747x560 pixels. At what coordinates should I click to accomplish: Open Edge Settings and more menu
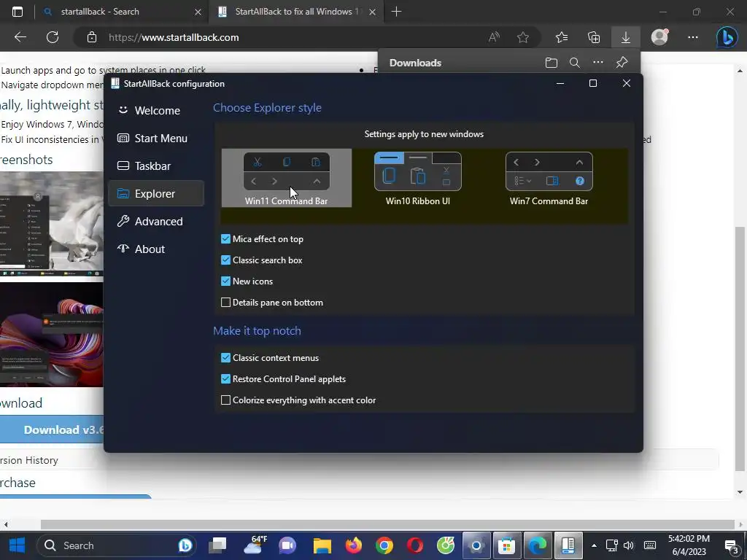coord(693,37)
